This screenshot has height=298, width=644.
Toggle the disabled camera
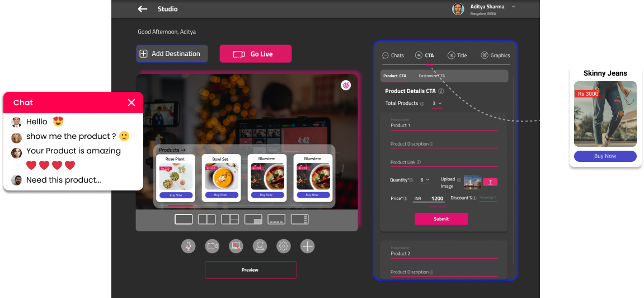pos(212,246)
